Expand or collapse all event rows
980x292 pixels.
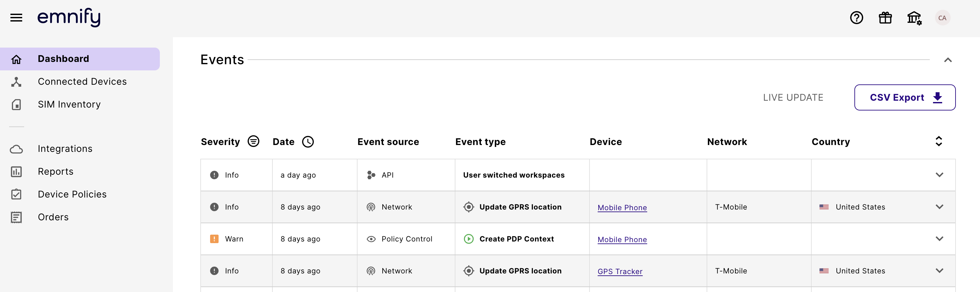click(939, 141)
